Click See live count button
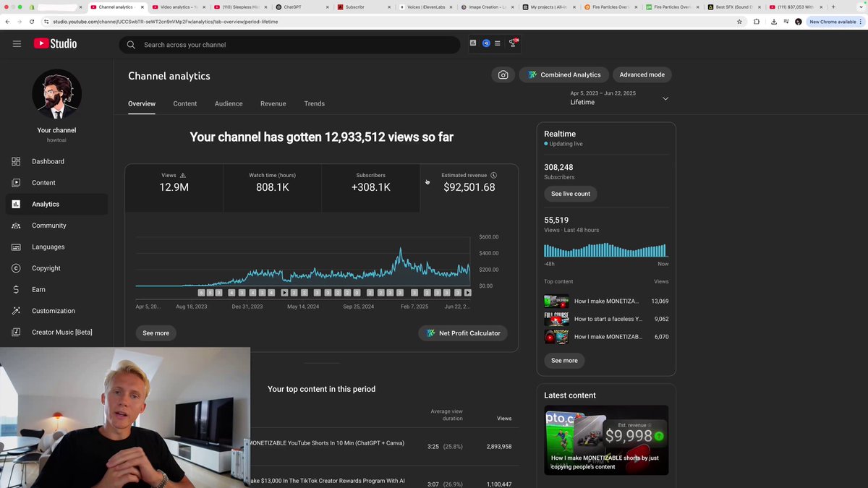868x488 pixels. [571, 194]
